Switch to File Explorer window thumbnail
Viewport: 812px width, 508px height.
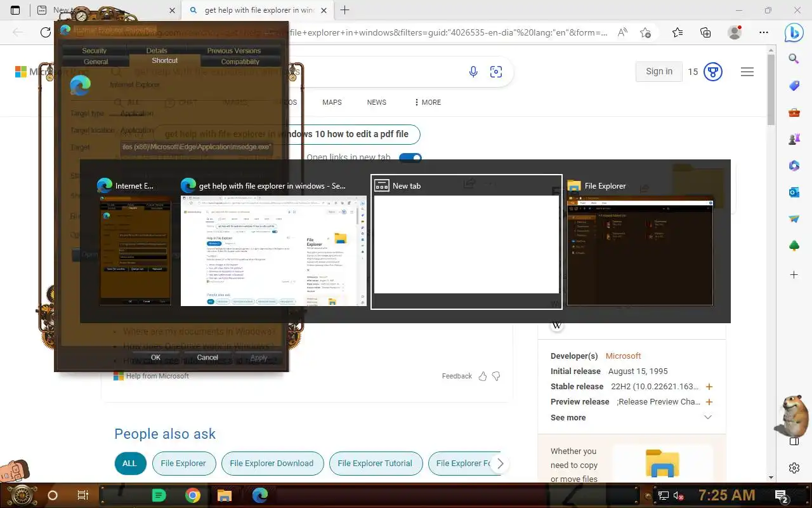point(639,241)
